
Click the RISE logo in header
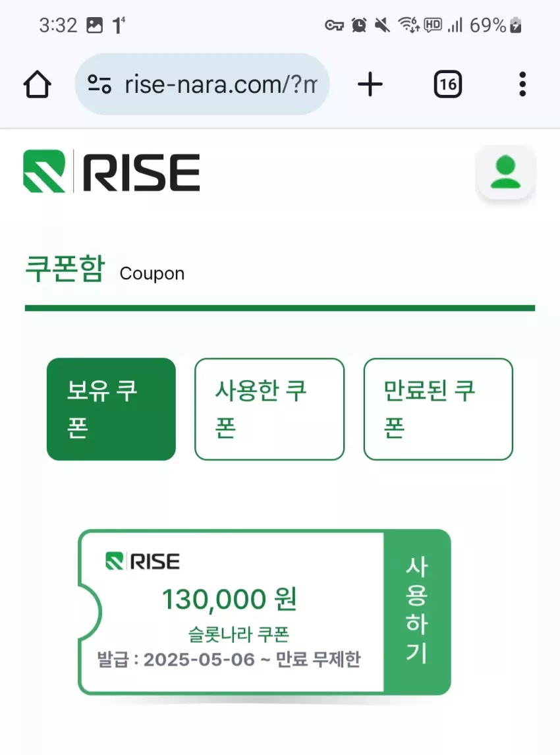tap(111, 171)
